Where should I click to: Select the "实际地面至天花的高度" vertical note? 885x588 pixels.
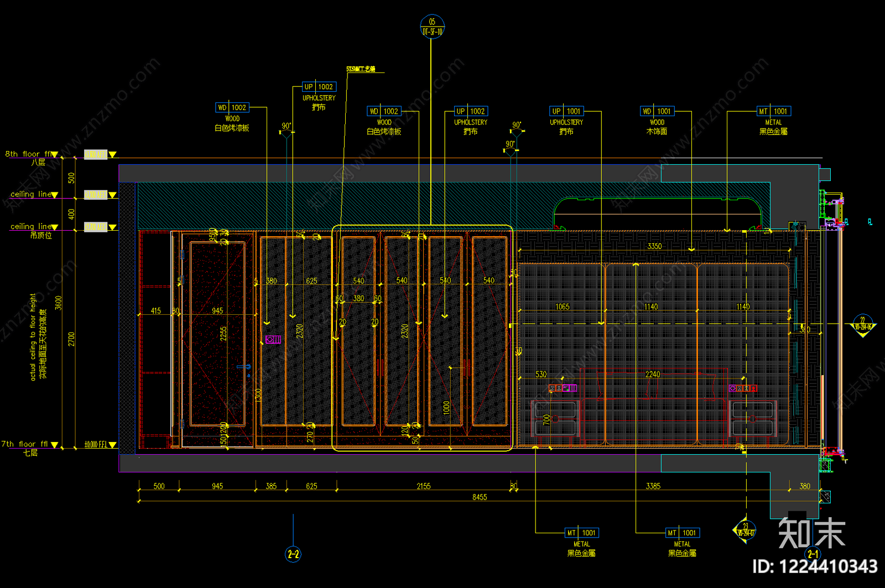point(43,344)
